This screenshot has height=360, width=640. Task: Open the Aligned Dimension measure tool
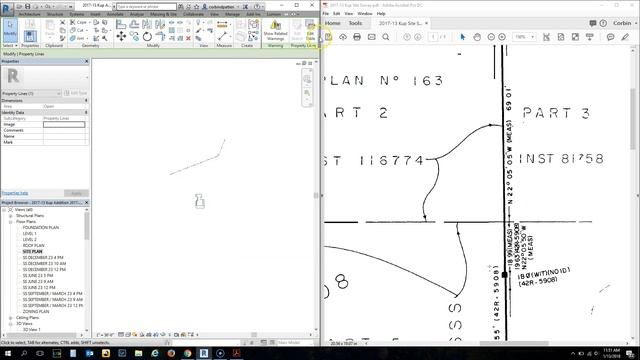click(x=222, y=24)
